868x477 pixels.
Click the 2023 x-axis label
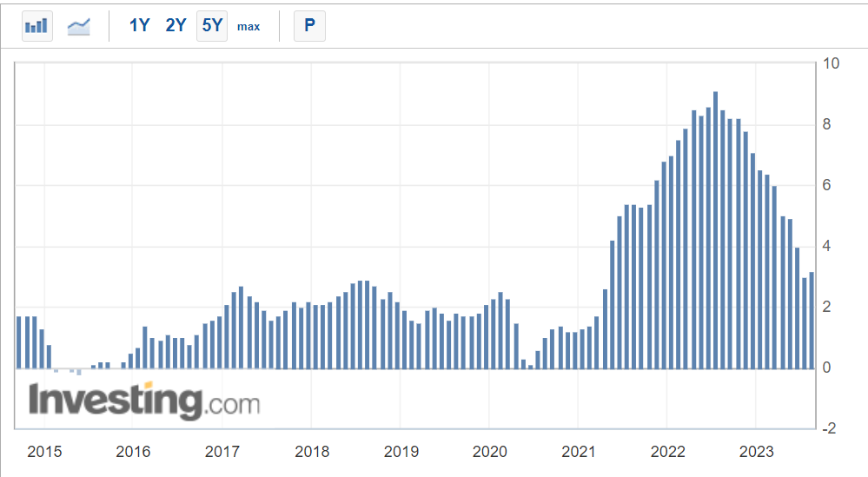(756, 452)
